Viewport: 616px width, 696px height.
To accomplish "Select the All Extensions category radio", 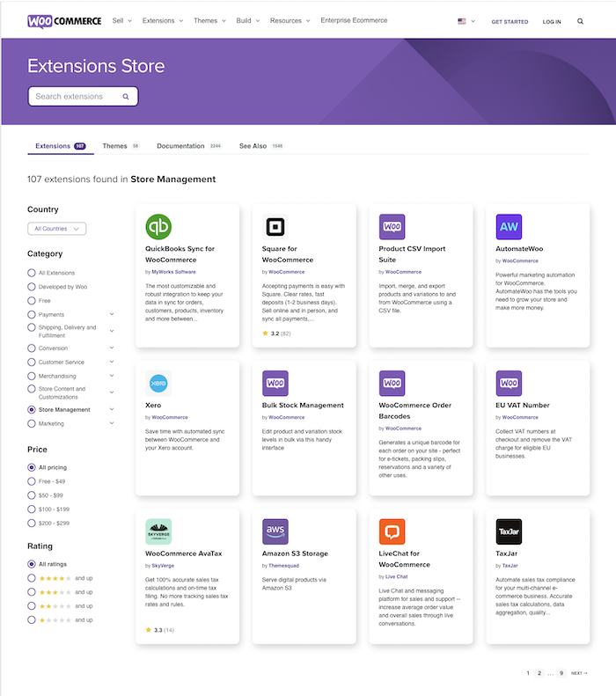I will point(32,273).
